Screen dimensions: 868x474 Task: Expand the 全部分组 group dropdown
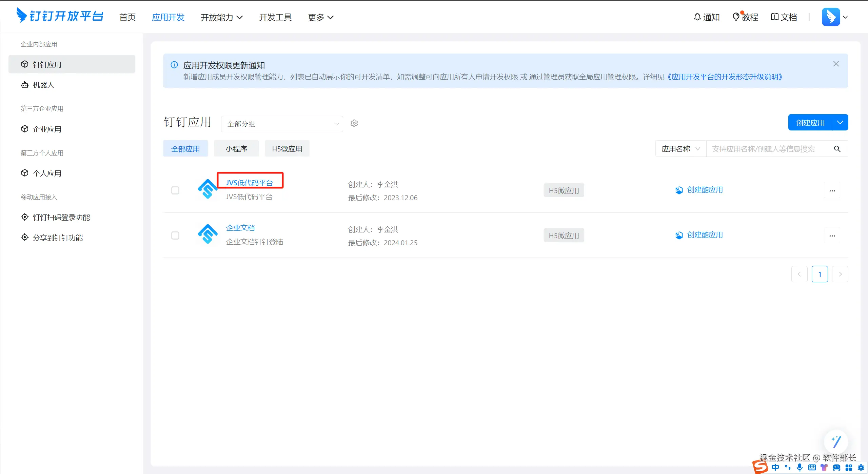[x=282, y=124]
